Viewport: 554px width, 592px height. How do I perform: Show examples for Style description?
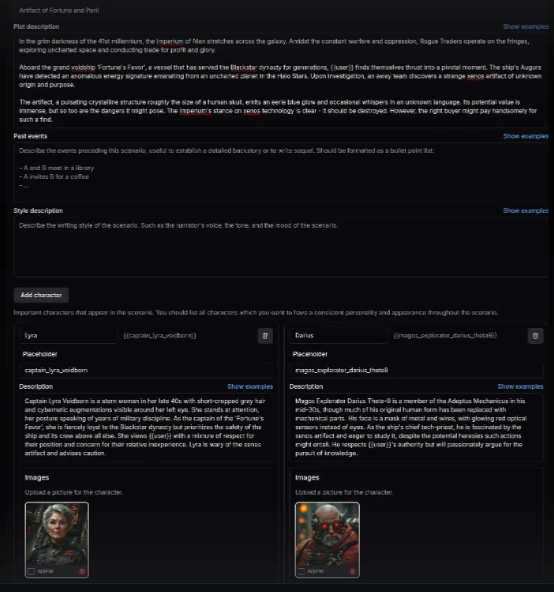pyautogui.click(x=526, y=211)
